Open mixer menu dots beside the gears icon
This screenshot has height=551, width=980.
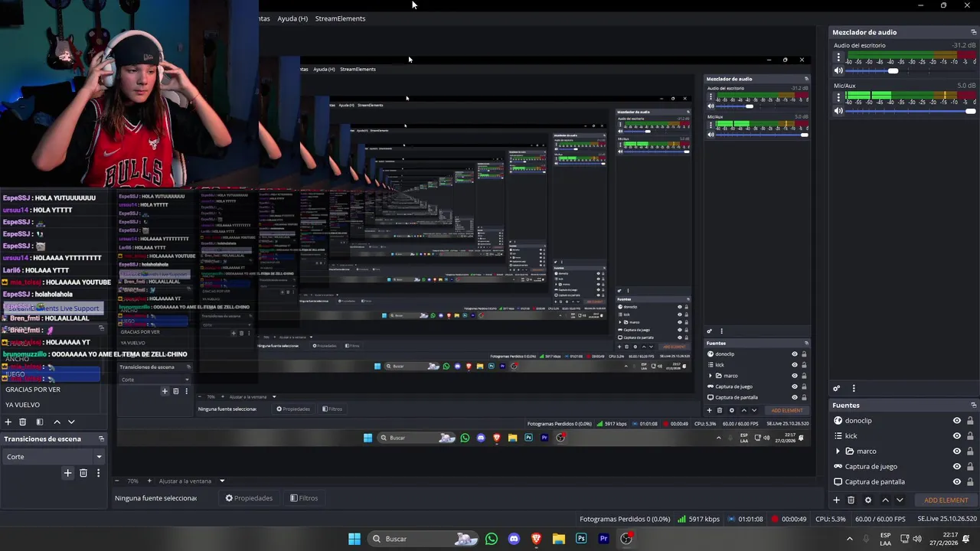[x=854, y=389]
